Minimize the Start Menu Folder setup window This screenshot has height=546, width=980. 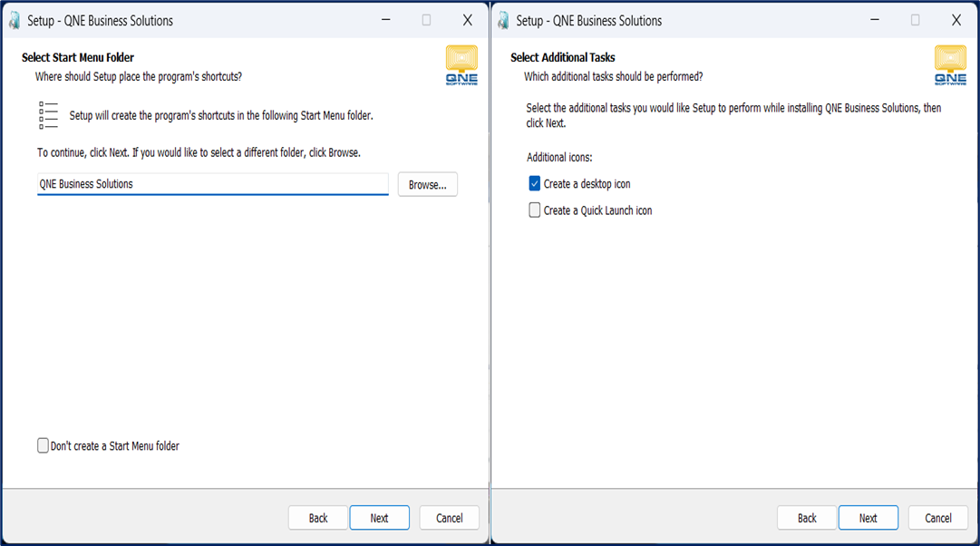386,20
